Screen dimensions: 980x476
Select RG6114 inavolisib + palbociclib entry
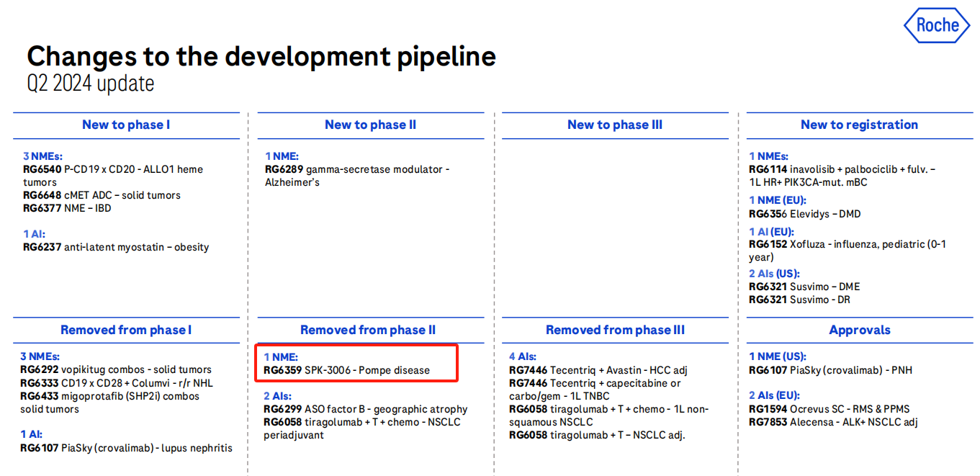[842, 176]
